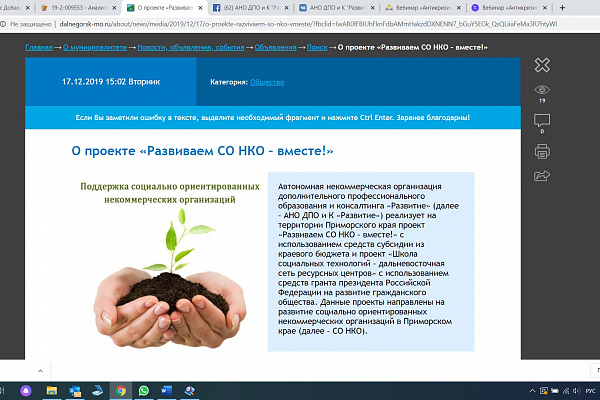This screenshot has width=600, height=400.
Task: Click image heading 'Поддержка социально ориентированных'
Action: [x=170, y=186]
